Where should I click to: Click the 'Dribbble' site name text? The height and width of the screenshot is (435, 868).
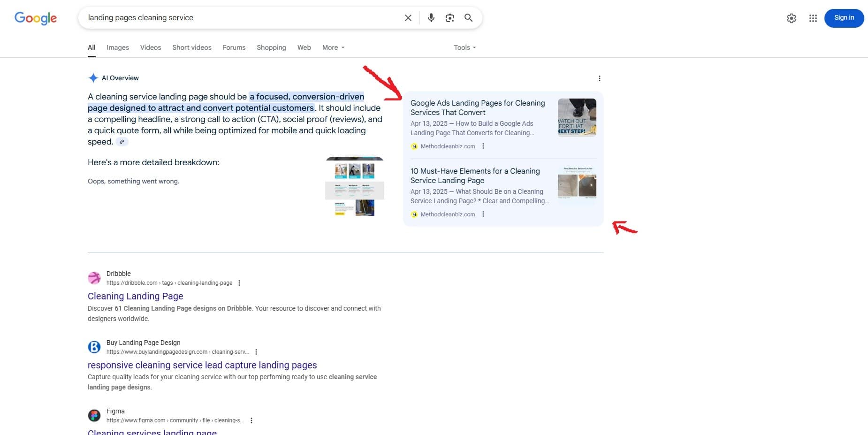point(119,274)
